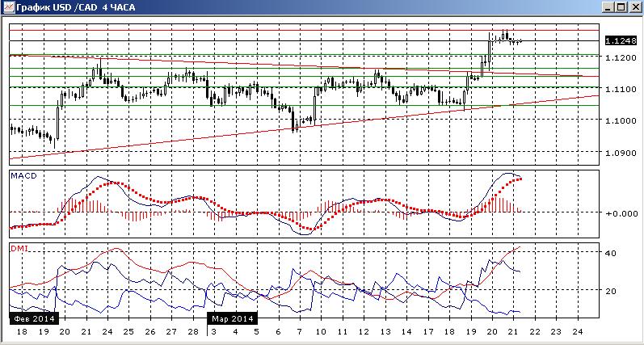Click date 17 on the time axis
Screen dimensions: 644x345
pos(427,332)
